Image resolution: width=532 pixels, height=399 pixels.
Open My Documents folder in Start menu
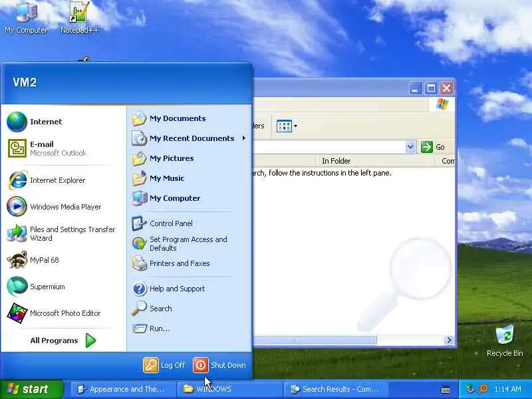(x=189, y=118)
